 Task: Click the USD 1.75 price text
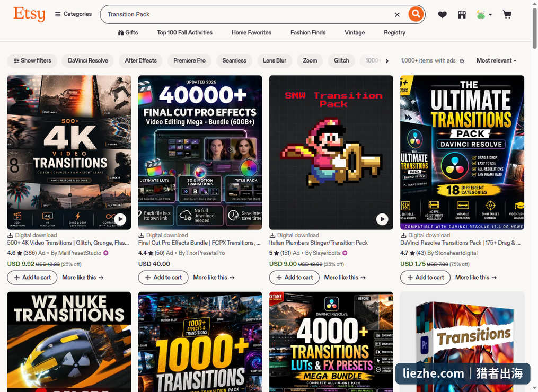(x=413, y=264)
